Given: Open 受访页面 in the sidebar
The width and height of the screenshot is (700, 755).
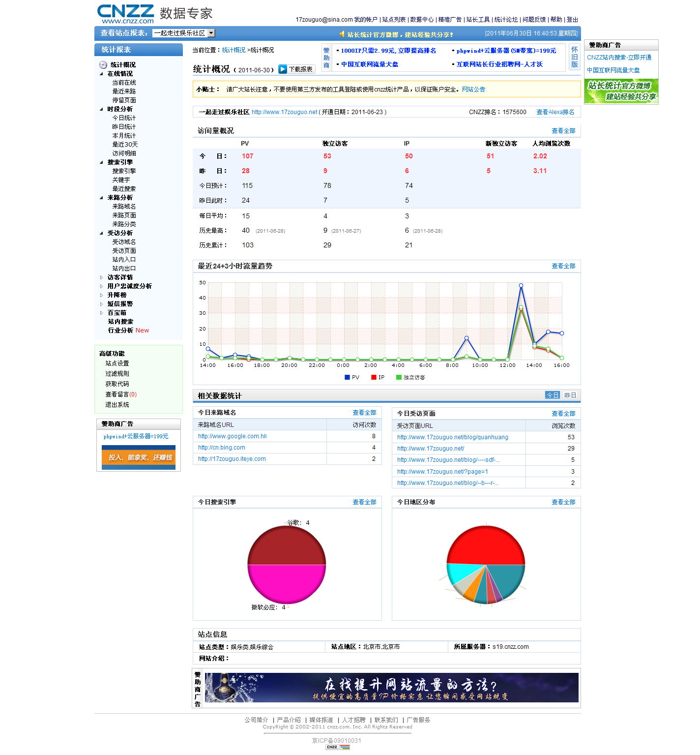Looking at the screenshot, I should click(124, 251).
